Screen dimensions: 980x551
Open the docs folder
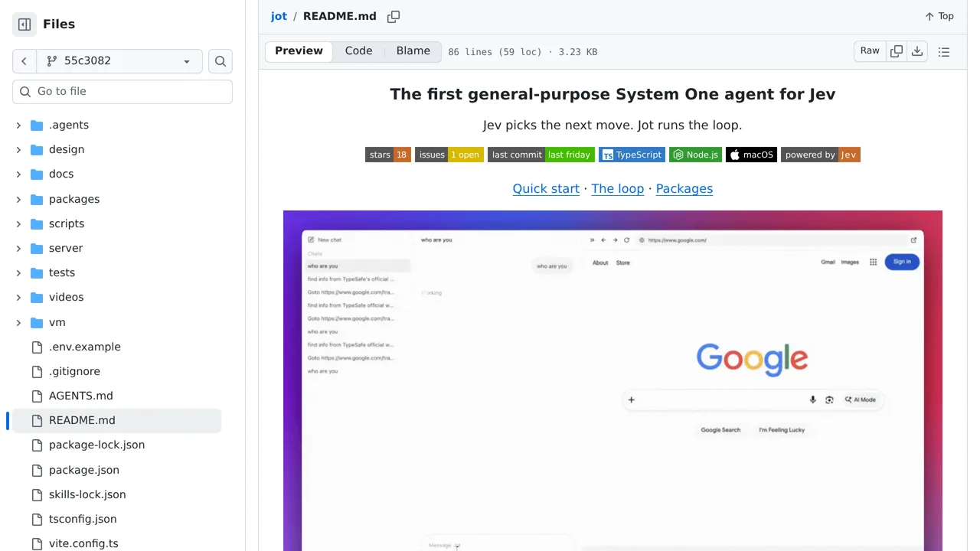coord(61,174)
